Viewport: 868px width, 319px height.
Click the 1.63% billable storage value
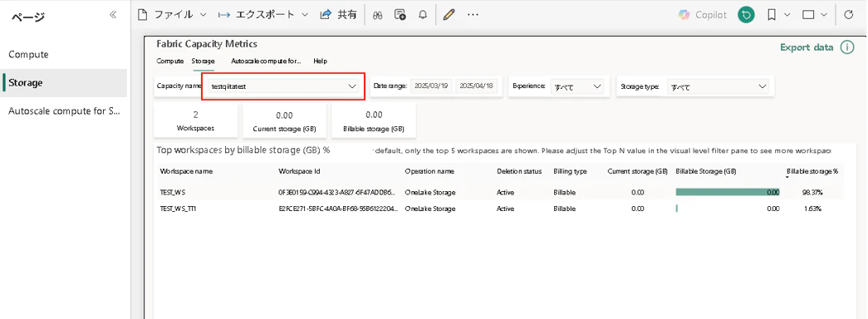point(812,209)
